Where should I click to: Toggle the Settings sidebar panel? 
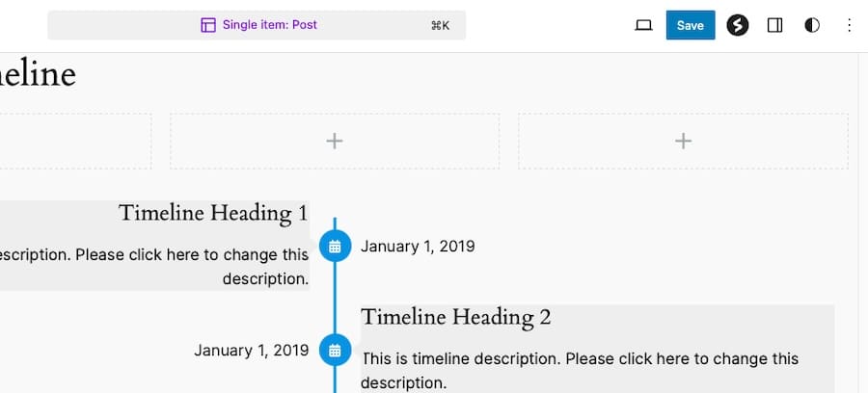pos(774,25)
